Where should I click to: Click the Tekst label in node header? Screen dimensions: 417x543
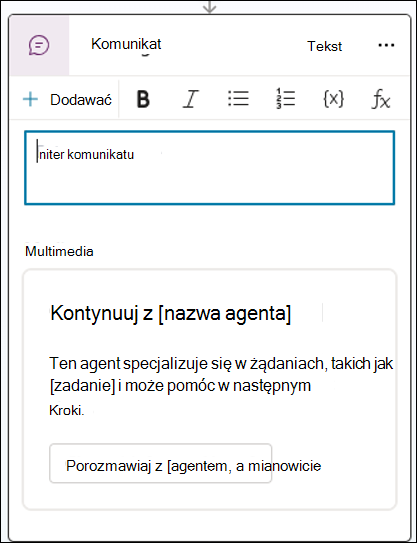point(325,46)
